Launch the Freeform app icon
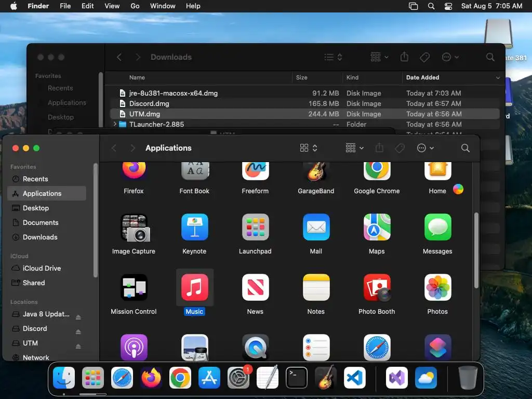 (x=255, y=170)
